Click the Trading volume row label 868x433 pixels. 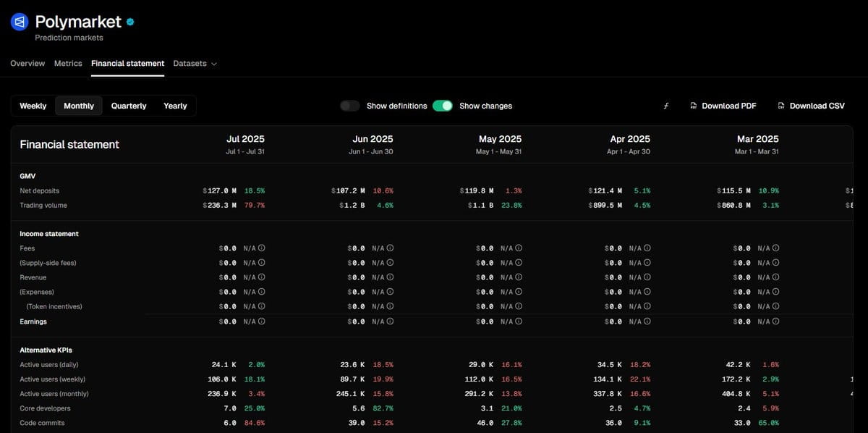[x=43, y=205]
